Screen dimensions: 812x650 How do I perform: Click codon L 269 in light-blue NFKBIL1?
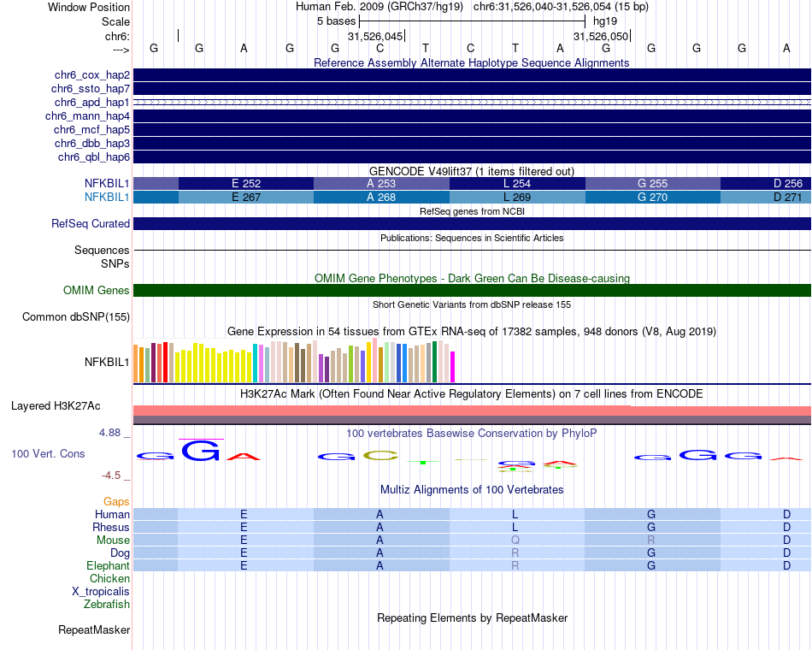tap(517, 197)
